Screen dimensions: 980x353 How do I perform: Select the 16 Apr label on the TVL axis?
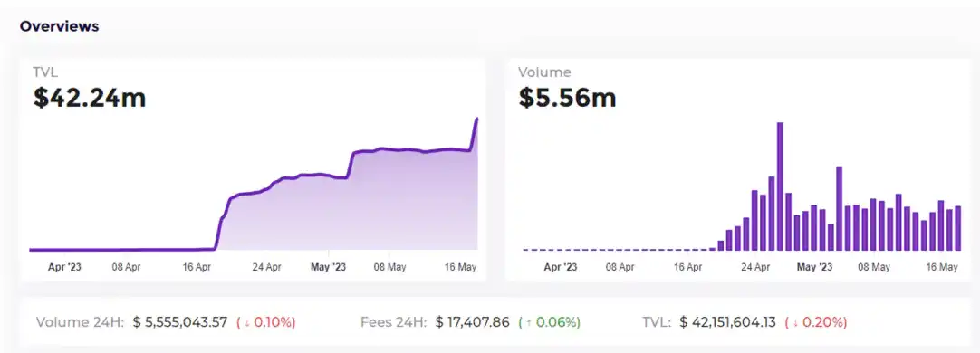click(x=197, y=267)
